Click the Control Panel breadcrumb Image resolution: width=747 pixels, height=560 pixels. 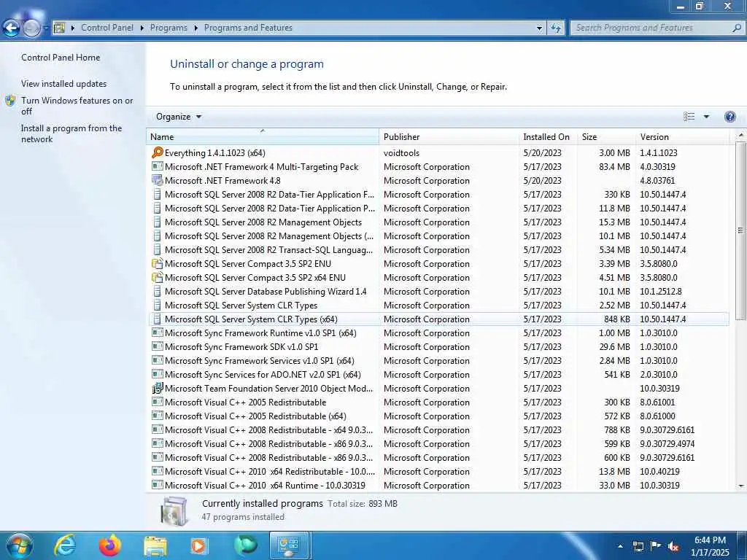point(107,28)
